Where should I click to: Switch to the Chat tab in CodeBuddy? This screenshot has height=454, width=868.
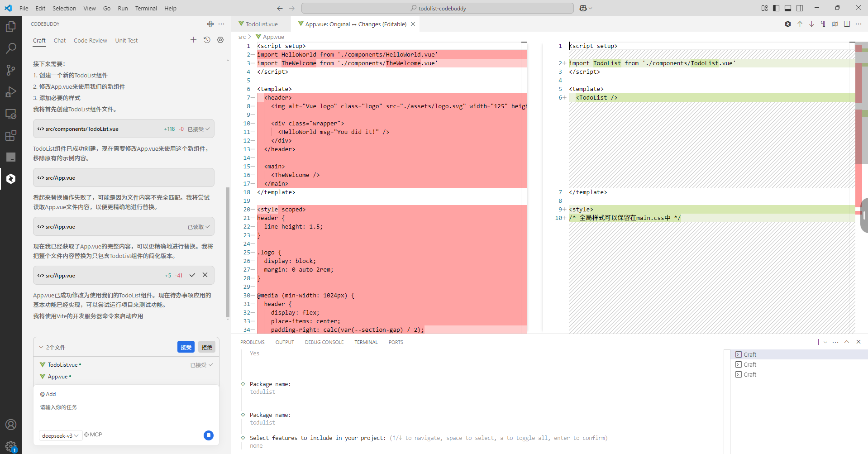pos(60,40)
